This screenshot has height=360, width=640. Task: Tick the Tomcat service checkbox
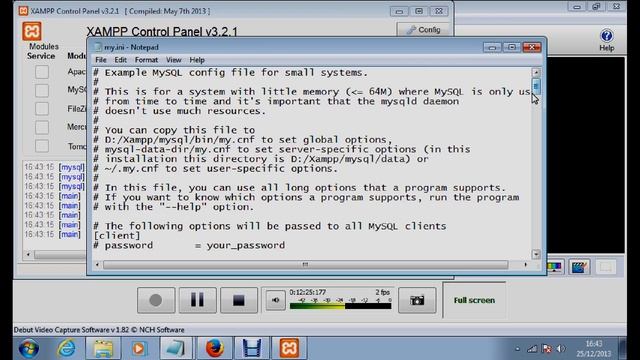pos(42,146)
